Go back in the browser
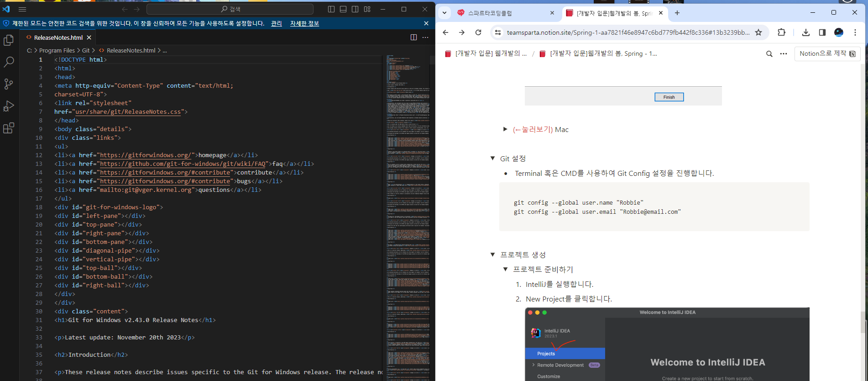The image size is (868, 381). coord(445,32)
